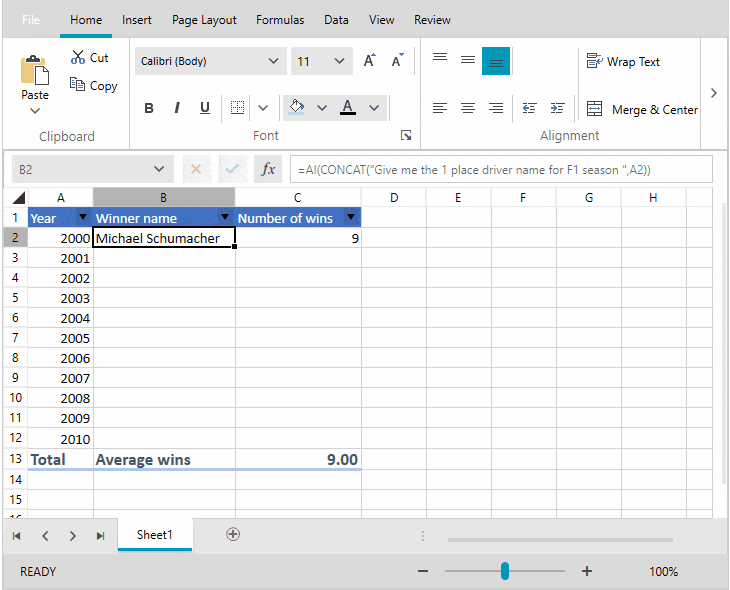Image resolution: width=730 pixels, height=590 pixels.
Task: Decrease font size with shrink icon
Action: coord(398,61)
